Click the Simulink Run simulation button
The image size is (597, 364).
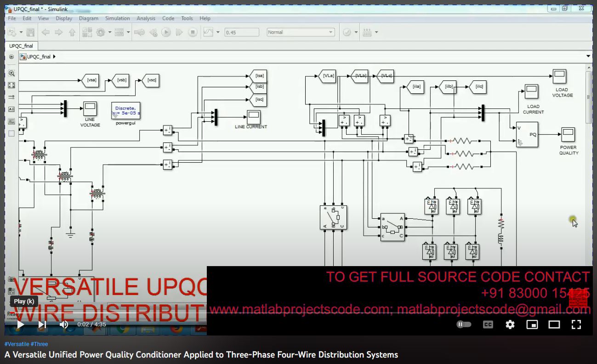166,32
